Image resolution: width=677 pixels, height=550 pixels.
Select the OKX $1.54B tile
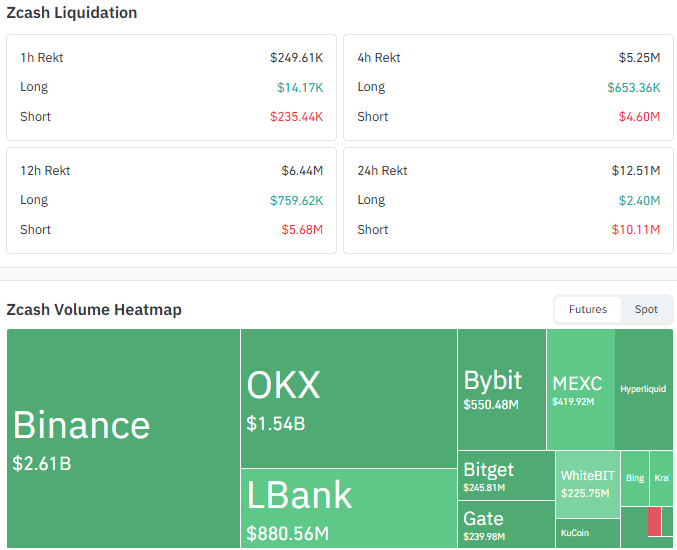[349, 398]
